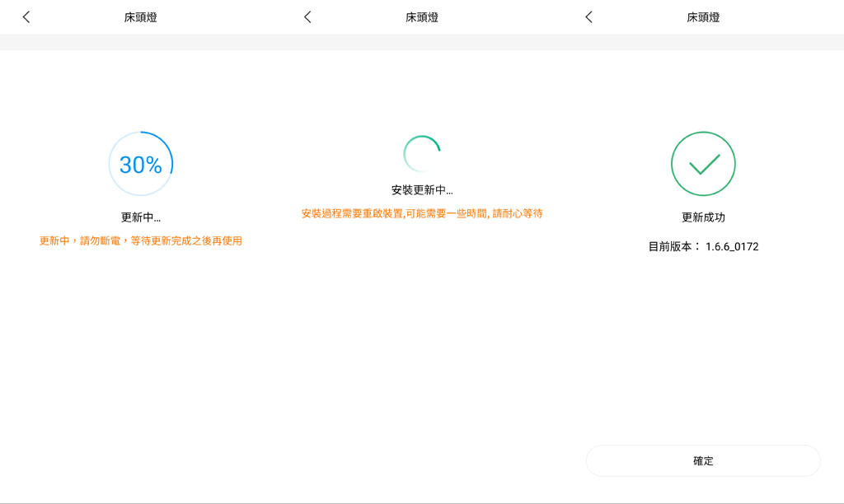
Task: Click the 更新中... status text
Action: click(140, 217)
